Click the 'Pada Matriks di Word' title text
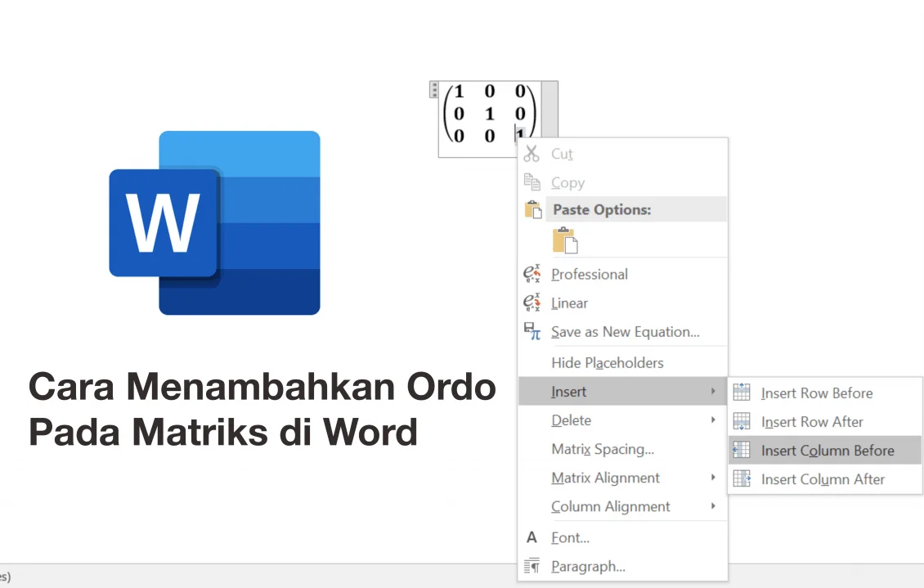Screen dimensions: 924x588 point(223,432)
